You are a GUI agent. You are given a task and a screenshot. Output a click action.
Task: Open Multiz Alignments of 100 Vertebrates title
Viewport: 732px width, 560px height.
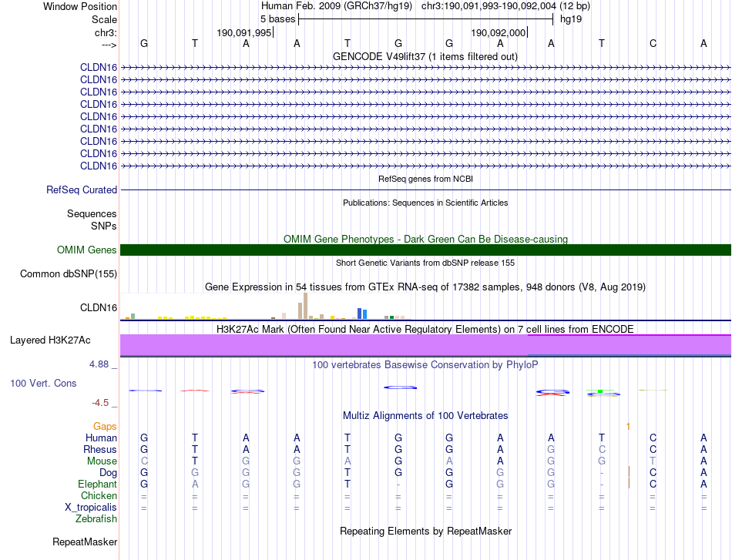pyautogui.click(x=425, y=416)
